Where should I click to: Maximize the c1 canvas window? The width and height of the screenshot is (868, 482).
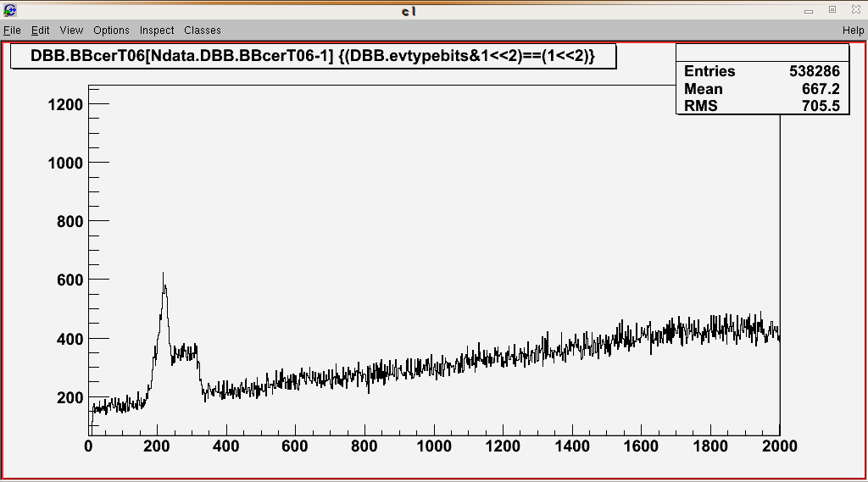[832, 10]
